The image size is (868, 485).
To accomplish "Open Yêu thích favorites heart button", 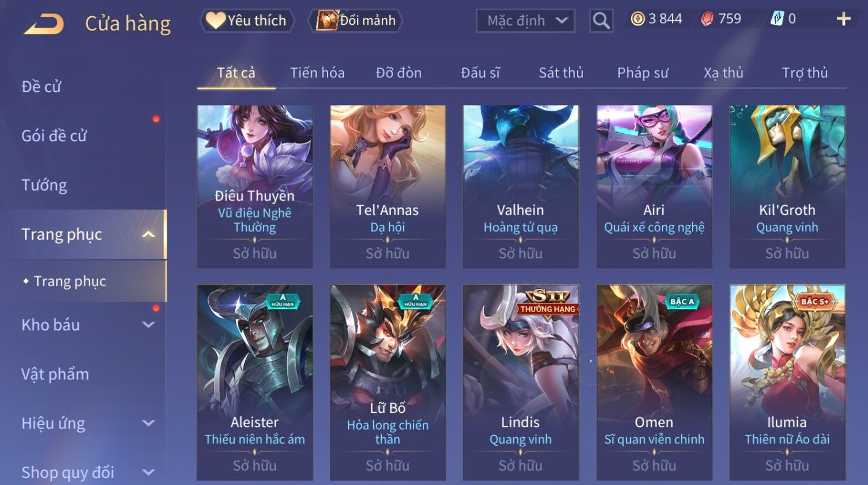I will pyautogui.click(x=247, y=21).
